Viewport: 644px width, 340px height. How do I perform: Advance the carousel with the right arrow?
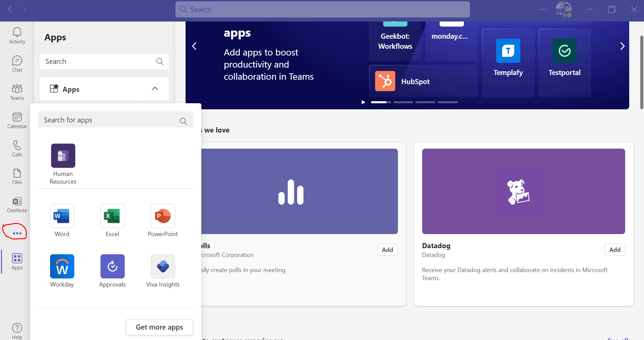tap(623, 46)
